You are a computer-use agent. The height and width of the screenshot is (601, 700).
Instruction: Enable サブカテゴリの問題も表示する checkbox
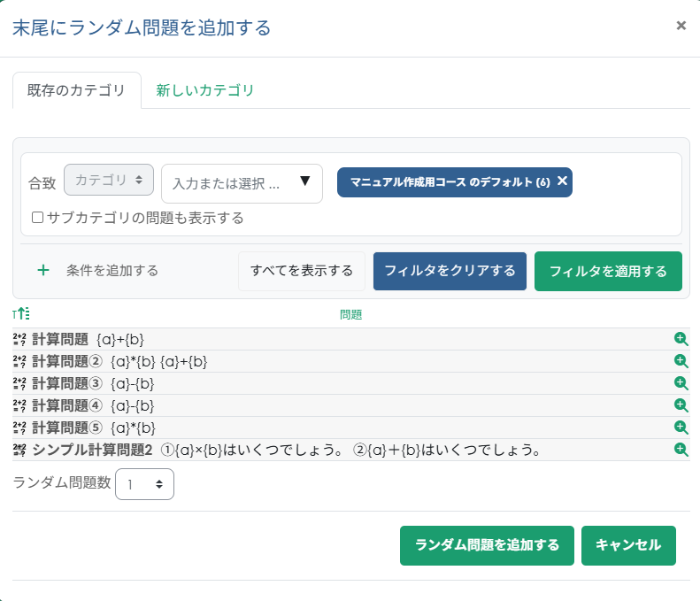pyautogui.click(x=37, y=217)
